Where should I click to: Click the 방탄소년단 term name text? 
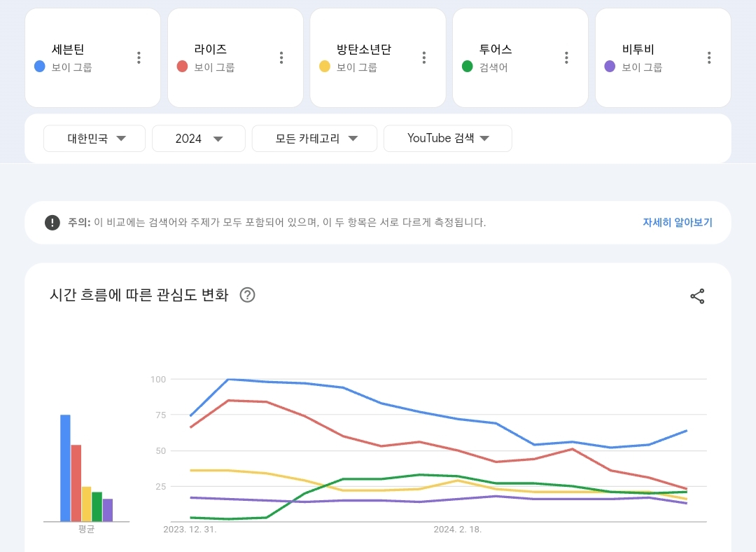point(364,50)
